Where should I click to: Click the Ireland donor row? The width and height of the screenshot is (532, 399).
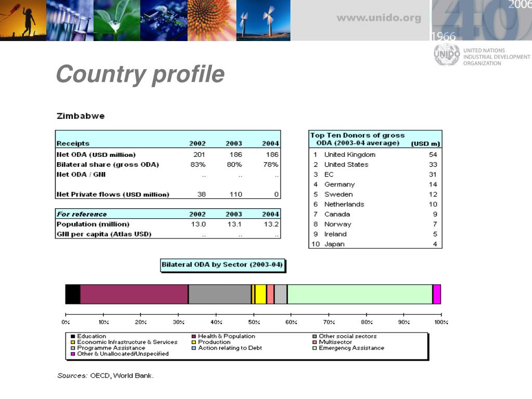tap(375, 234)
